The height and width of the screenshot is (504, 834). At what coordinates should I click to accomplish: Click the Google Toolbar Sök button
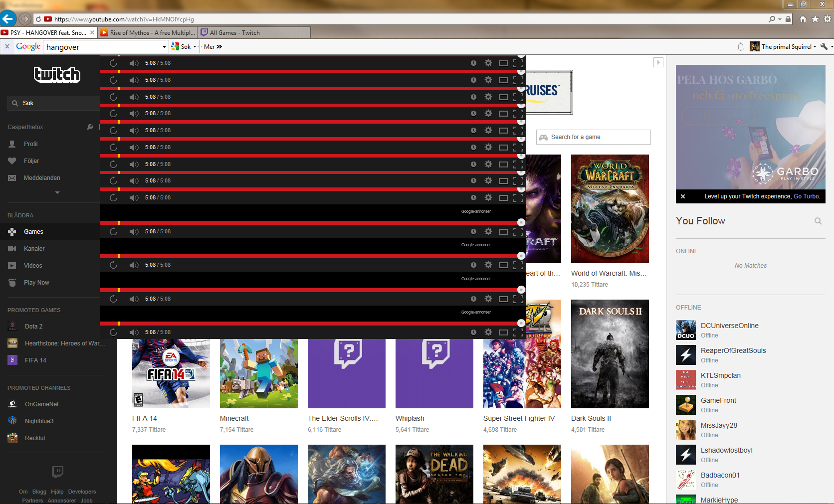181,47
